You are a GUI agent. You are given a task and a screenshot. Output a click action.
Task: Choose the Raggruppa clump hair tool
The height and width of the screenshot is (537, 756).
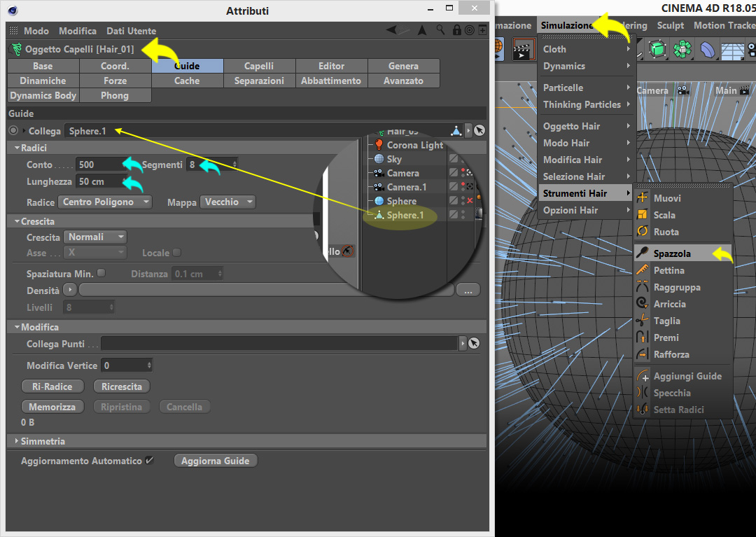click(x=682, y=287)
